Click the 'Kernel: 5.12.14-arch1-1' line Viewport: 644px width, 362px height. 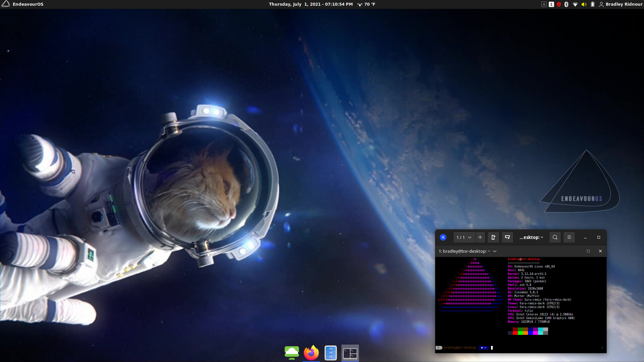click(x=527, y=274)
